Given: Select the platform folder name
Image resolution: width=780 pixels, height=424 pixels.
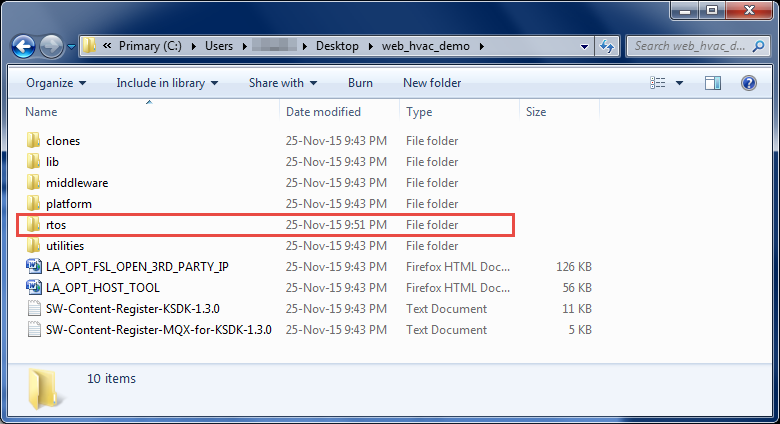Looking at the screenshot, I should pyautogui.click(x=69, y=204).
